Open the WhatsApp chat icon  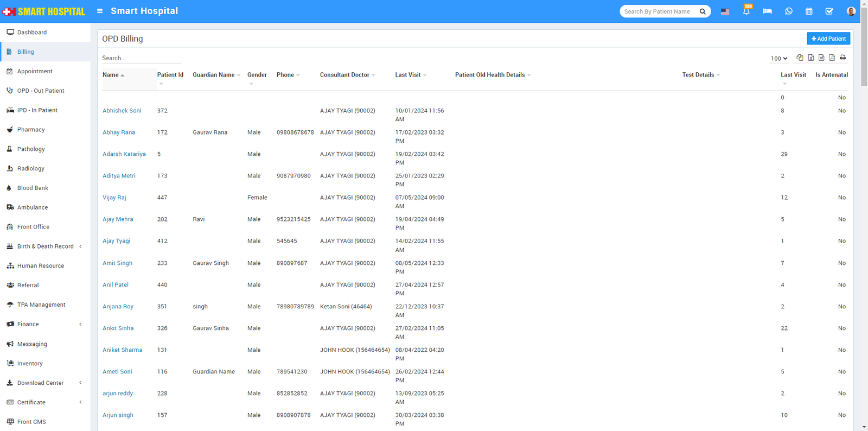tap(788, 11)
